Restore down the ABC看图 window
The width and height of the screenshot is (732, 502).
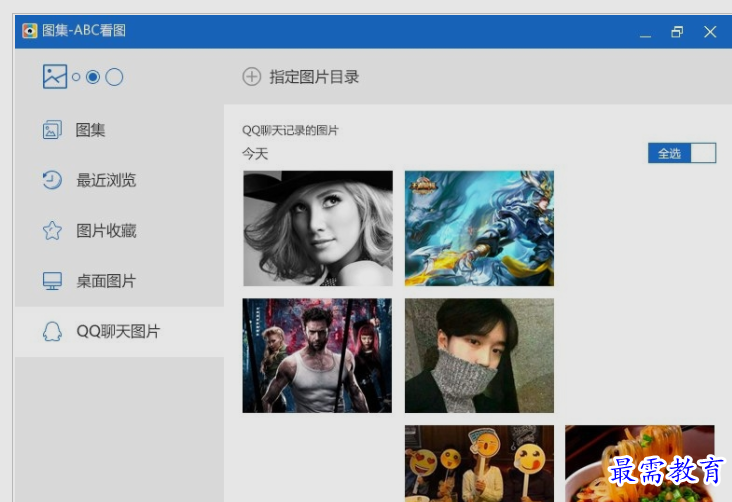pyautogui.click(x=677, y=32)
